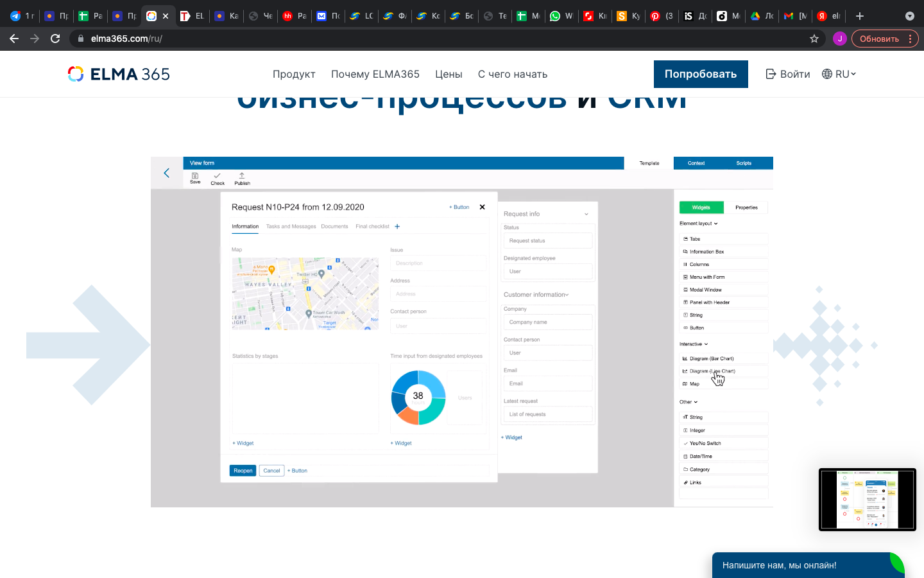Open the Chrome profile avatar
The width and height of the screenshot is (924, 578).
[x=839, y=39]
